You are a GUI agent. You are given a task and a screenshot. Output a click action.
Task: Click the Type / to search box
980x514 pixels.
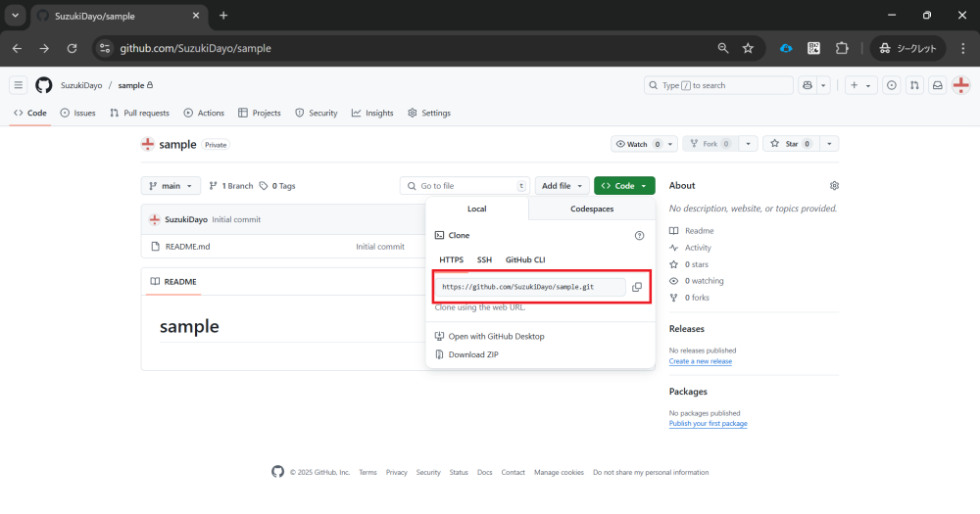(718, 85)
